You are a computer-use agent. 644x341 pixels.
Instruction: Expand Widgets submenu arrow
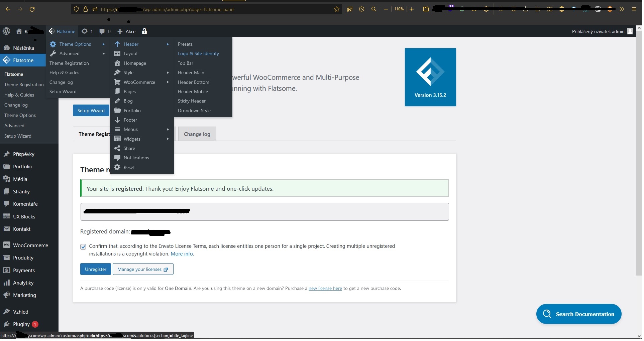click(x=168, y=139)
